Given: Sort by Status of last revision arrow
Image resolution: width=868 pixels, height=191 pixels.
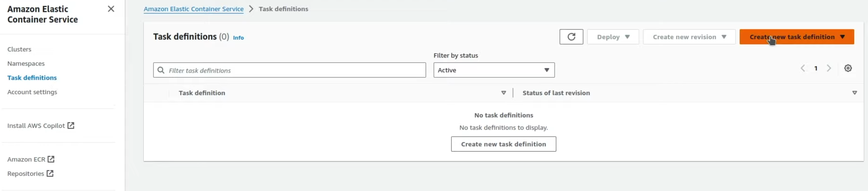Looking at the screenshot, I should tap(855, 93).
